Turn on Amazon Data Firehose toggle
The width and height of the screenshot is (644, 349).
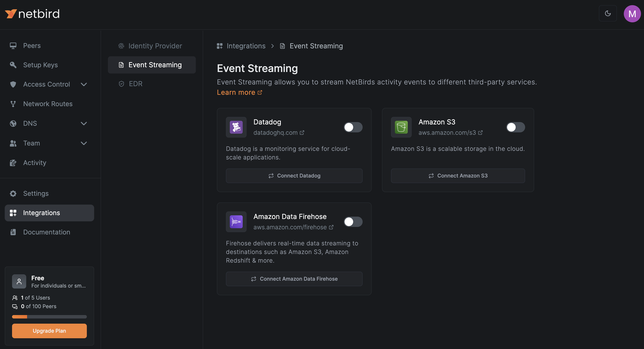point(353,222)
